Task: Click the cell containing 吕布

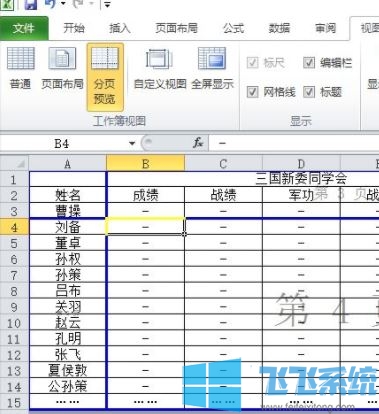Action: [x=68, y=291]
